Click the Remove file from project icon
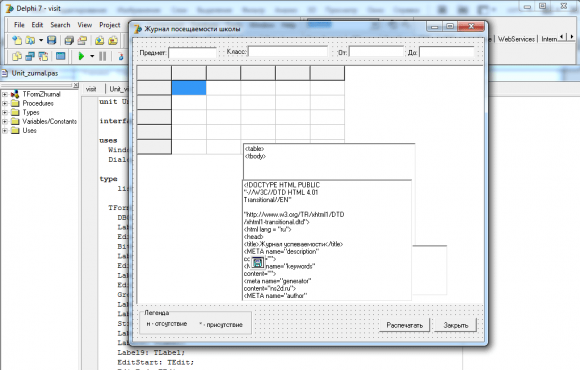Image resolution: width=580 pixels, height=370 pixels. coord(113,40)
